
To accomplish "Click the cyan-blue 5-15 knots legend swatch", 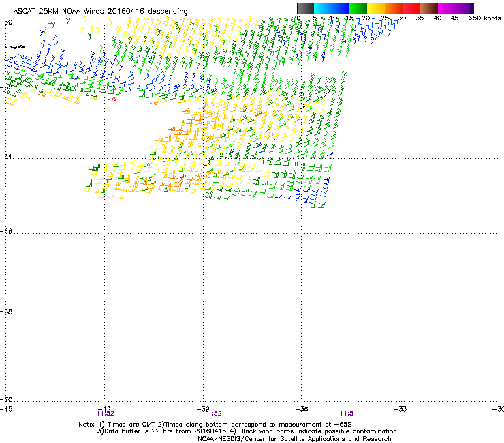I will coord(332,8).
